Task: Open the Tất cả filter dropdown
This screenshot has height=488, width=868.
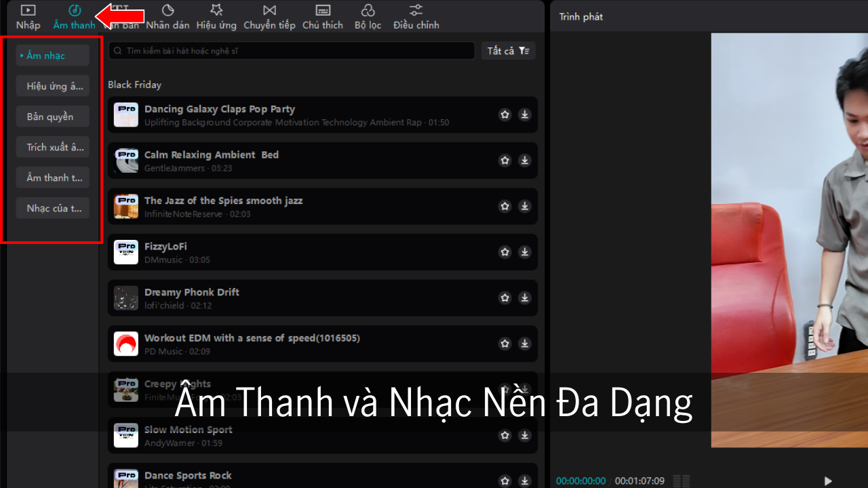Action: click(508, 51)
